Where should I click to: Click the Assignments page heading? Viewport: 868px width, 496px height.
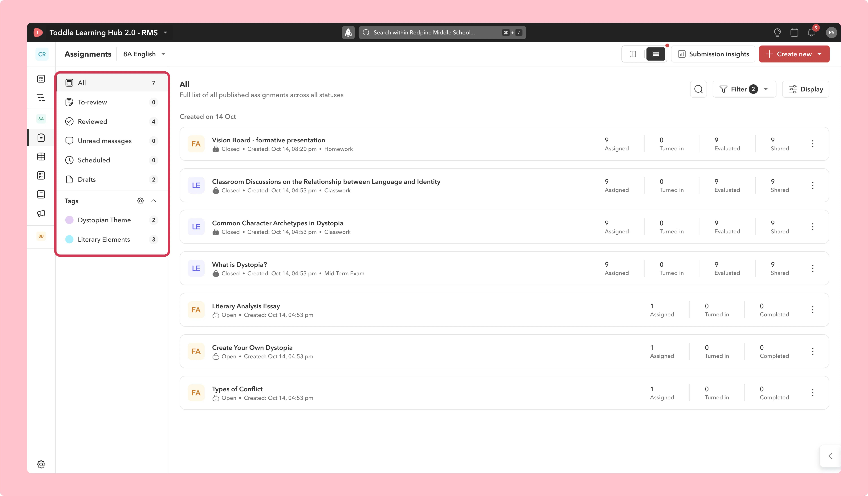(88, 54)
